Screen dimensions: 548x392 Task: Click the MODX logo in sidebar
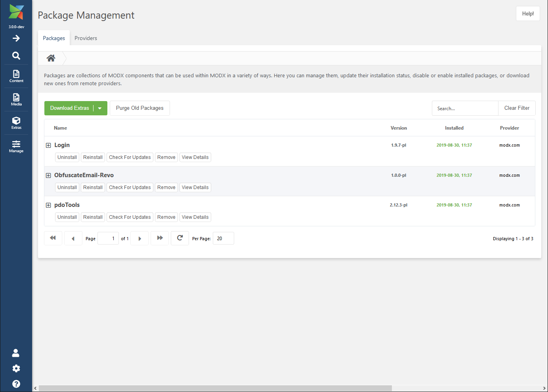coord(16,12)
